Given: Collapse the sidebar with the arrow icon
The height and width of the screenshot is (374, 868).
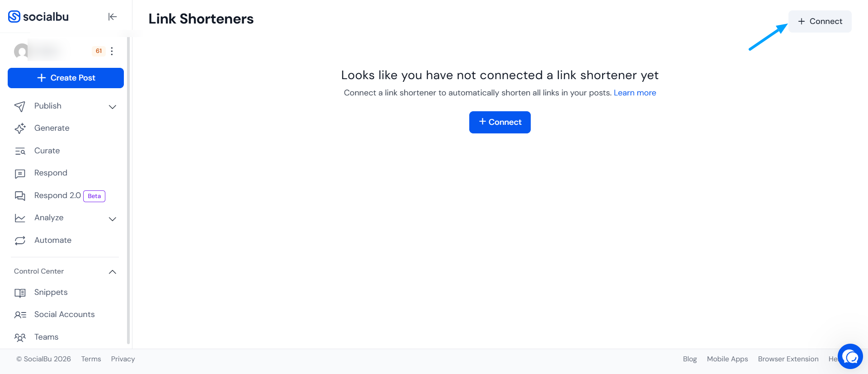Looking at the screenshot, I should (x=113, y=17).
